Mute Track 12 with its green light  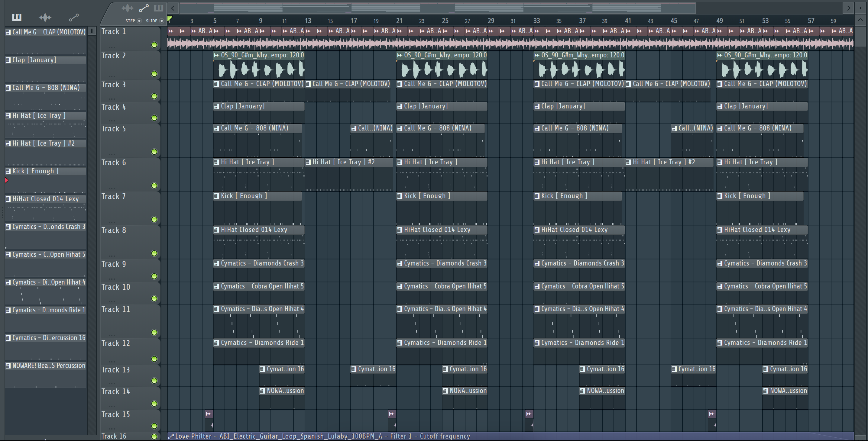tap(154, 359)
